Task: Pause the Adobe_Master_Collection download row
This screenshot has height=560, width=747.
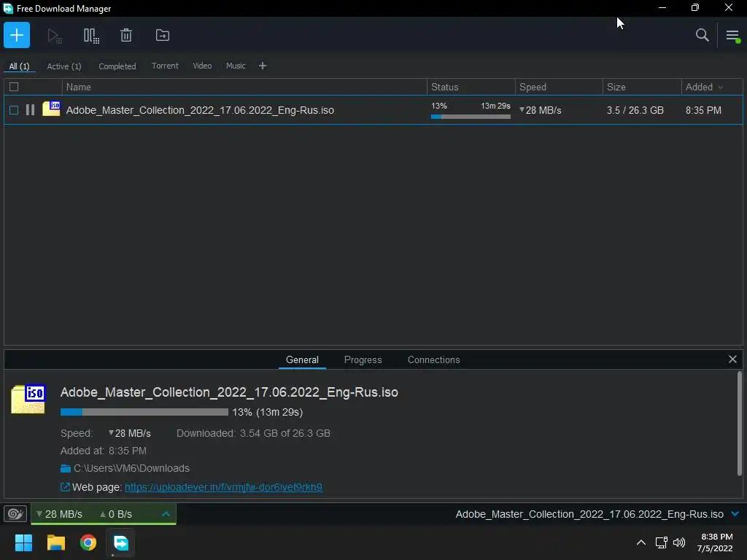Action: 30,110
